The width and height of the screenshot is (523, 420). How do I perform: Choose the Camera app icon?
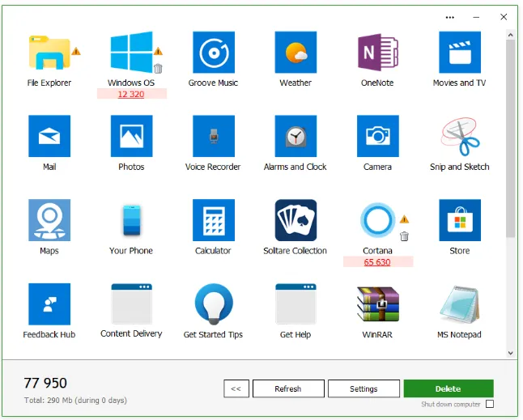(x=377, y=136)
